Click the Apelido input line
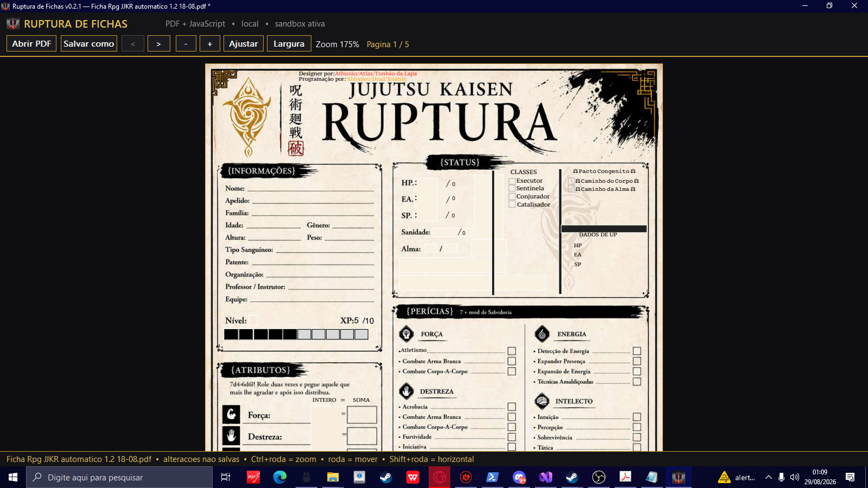868x488 pixels. [x=313, y=200]
